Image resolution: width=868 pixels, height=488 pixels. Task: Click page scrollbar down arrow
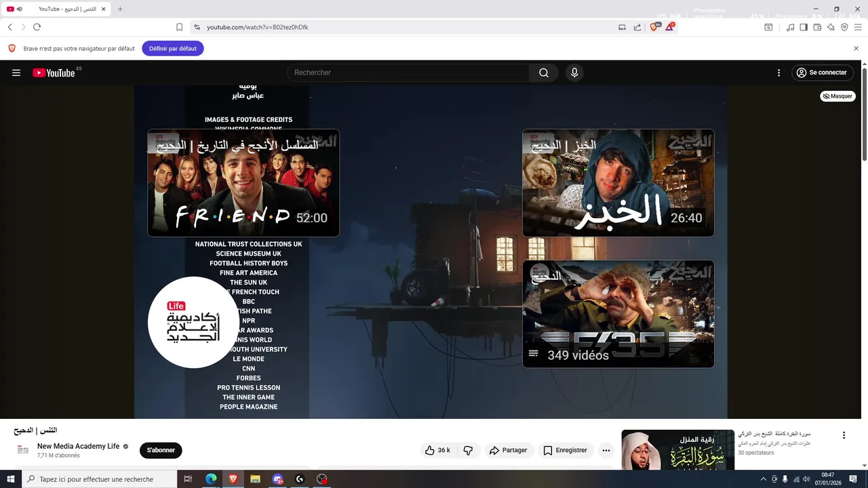click(865, 466)
